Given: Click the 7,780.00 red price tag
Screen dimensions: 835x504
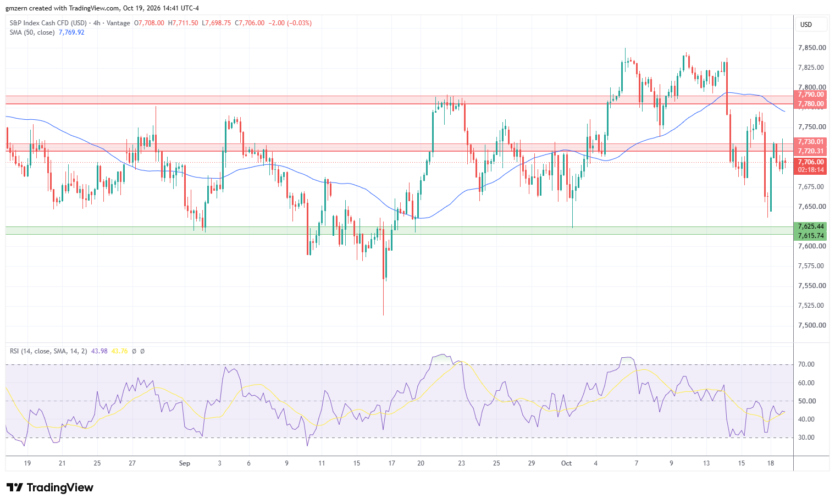Looking at the screenshot, I should coord(811,104).
